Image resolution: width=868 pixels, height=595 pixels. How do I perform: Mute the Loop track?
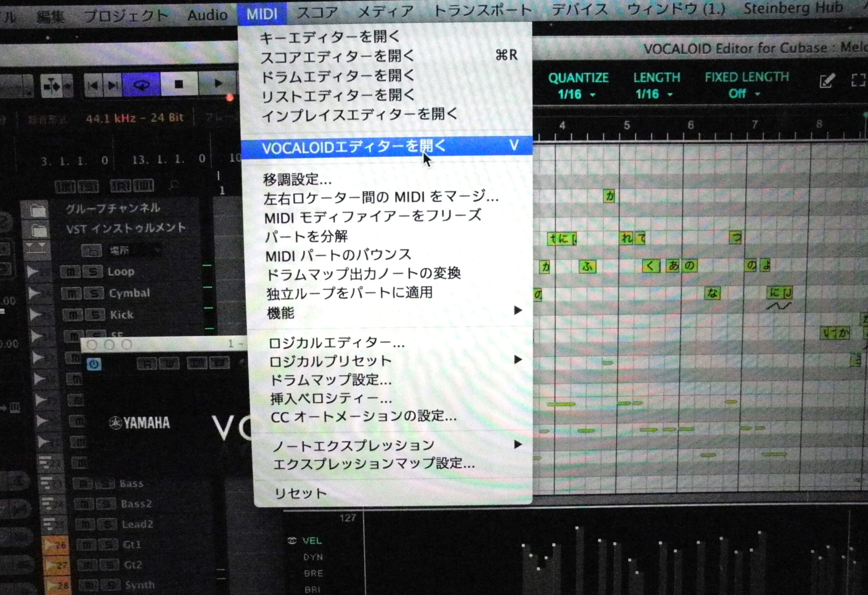(70, 272)
